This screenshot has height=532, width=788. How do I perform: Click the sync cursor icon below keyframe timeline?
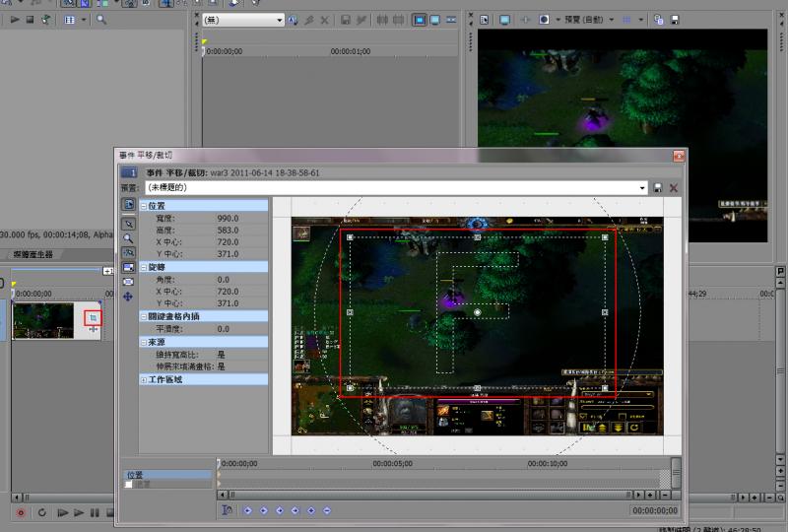coord(228,509)
